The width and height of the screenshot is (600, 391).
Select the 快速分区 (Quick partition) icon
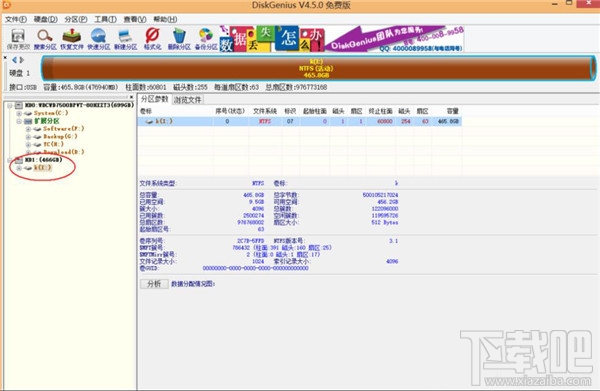click(99, 39)
